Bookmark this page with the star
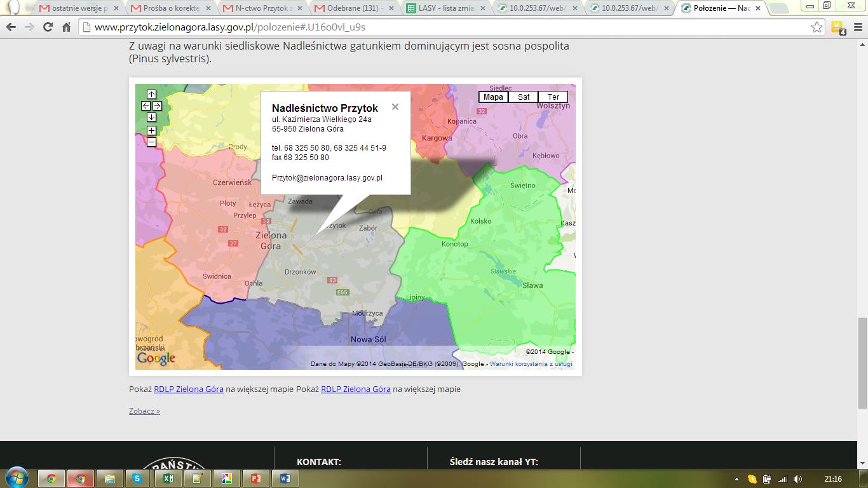The height and width of the screenshot is (488, 868). point(817,27)
